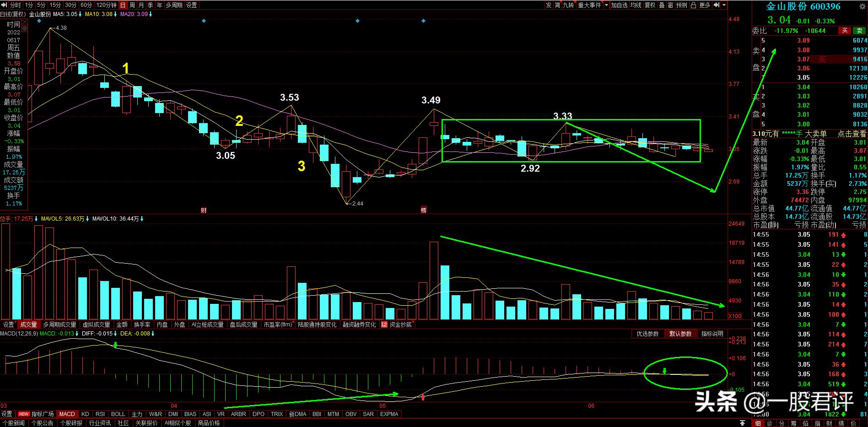The height and width of the screenshot is (427, 868).
Task: Expand MA20 indicator arrow
Action: click(x=151, y=14)
